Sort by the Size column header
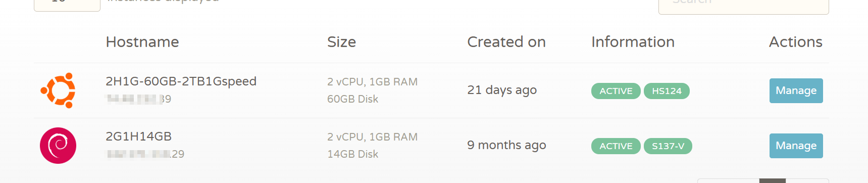 click(341, 42)
